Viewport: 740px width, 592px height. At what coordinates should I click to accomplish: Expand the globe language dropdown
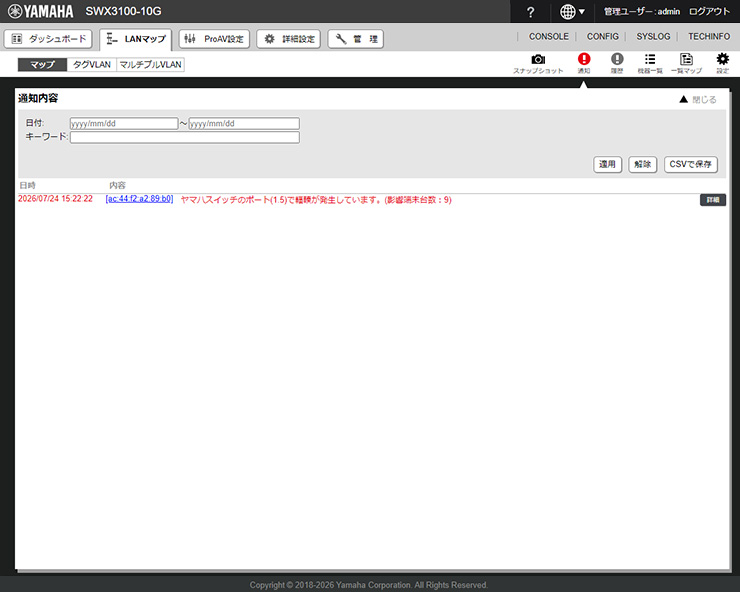tap(572, 12)
